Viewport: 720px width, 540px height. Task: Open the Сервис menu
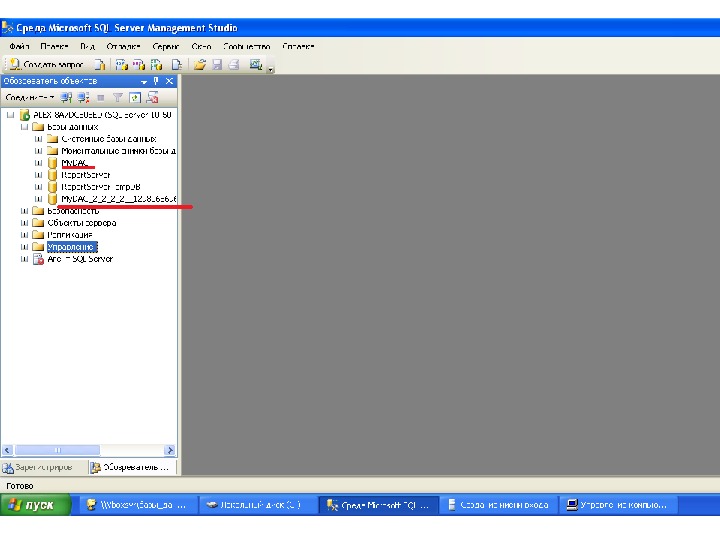tap(165, 46)
